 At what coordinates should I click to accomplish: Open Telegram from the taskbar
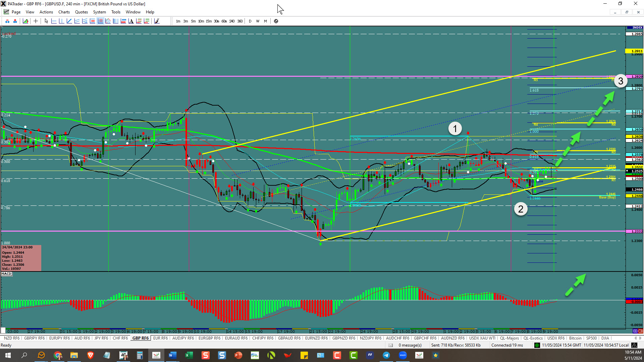pos(386,355)
